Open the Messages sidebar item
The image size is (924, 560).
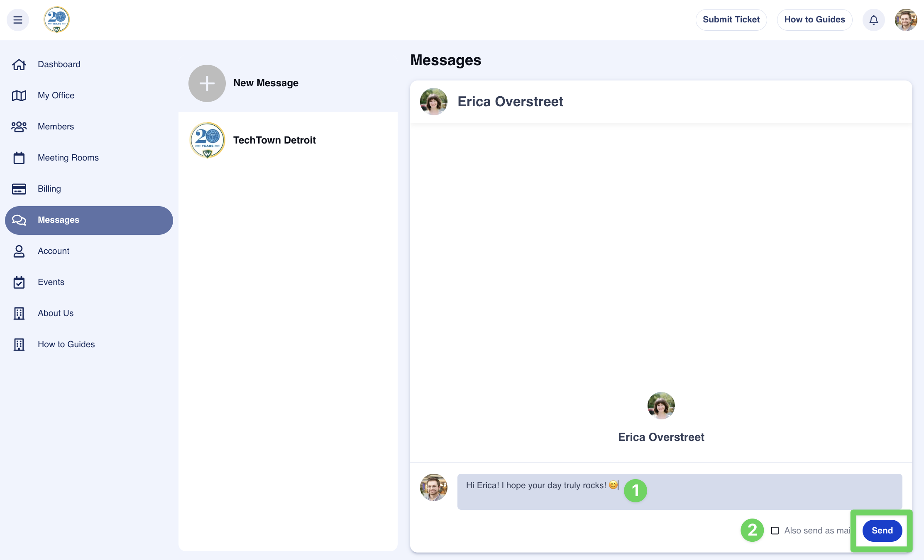coord(89,220)
